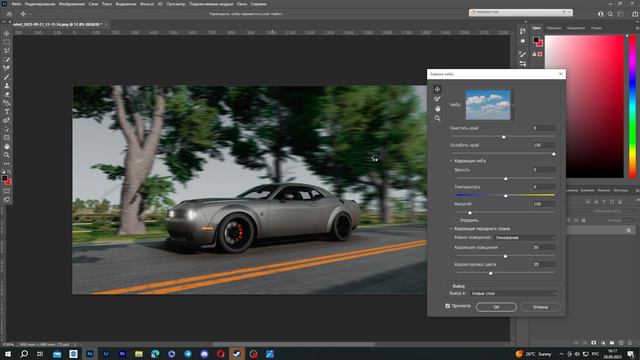Image resolution: width=640 pixels, height=360 pixels.
Task: Collapse the Коррекция неба section
Action: click(x=451, y=161)
